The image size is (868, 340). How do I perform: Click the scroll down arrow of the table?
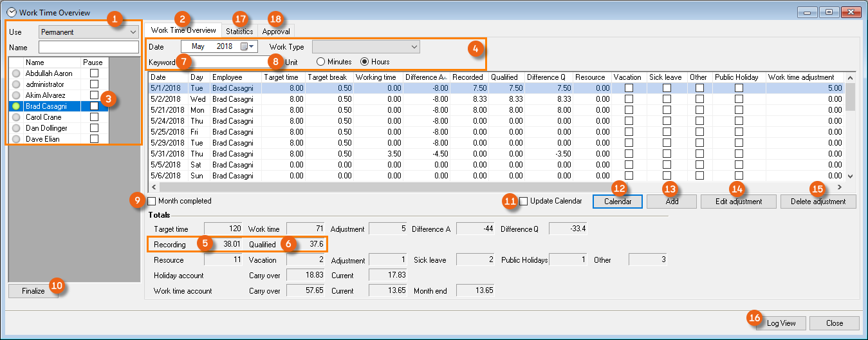point(850,176)
